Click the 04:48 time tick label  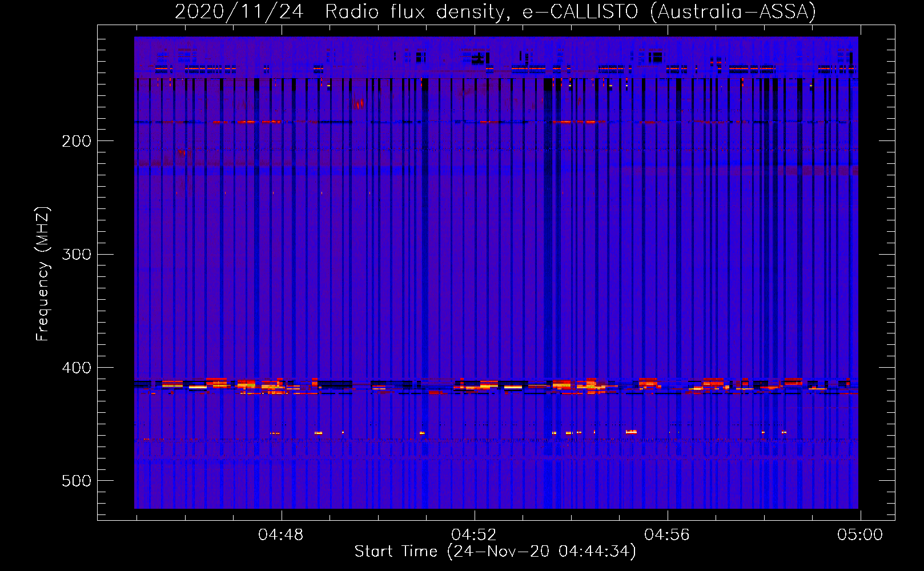point(281,535)
